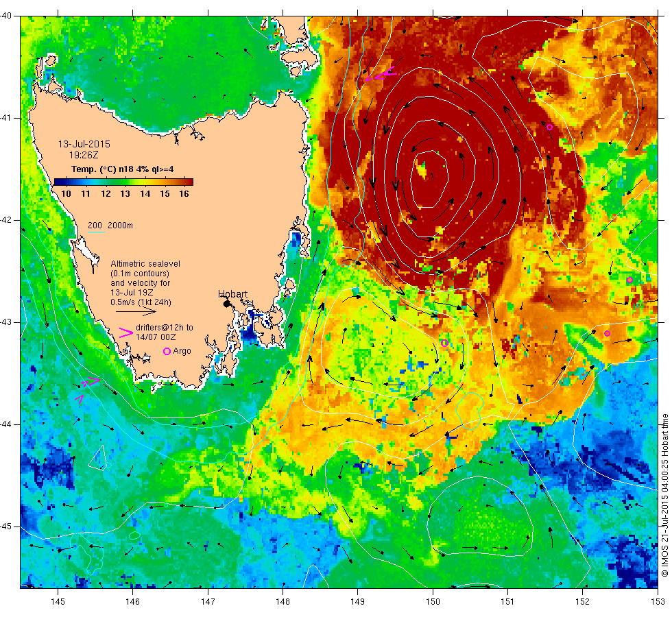Click the '148' longitude axis label
Viewport: 672px width, 617px height.
[x=283, y=602]
